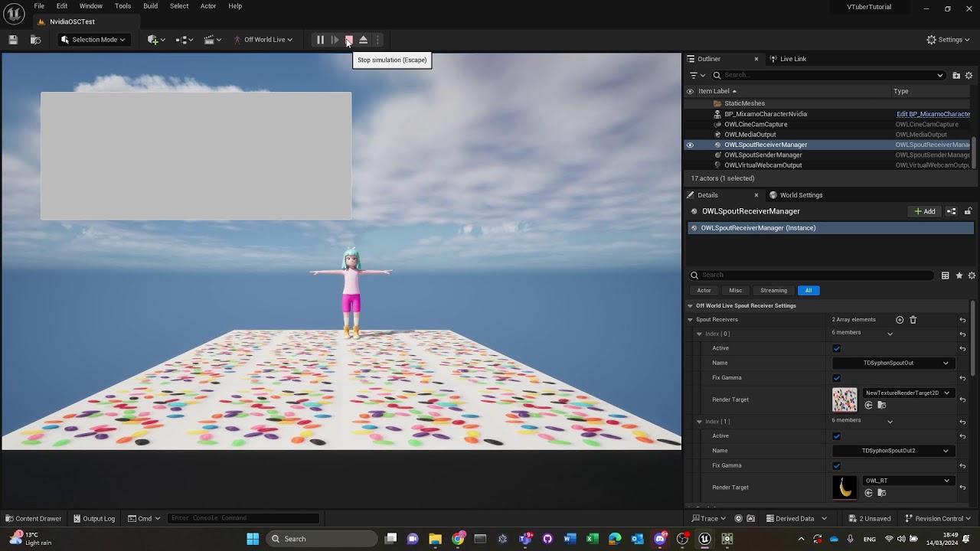
Task: Collapse the Spout Receivers array
Action: point(690,320)
